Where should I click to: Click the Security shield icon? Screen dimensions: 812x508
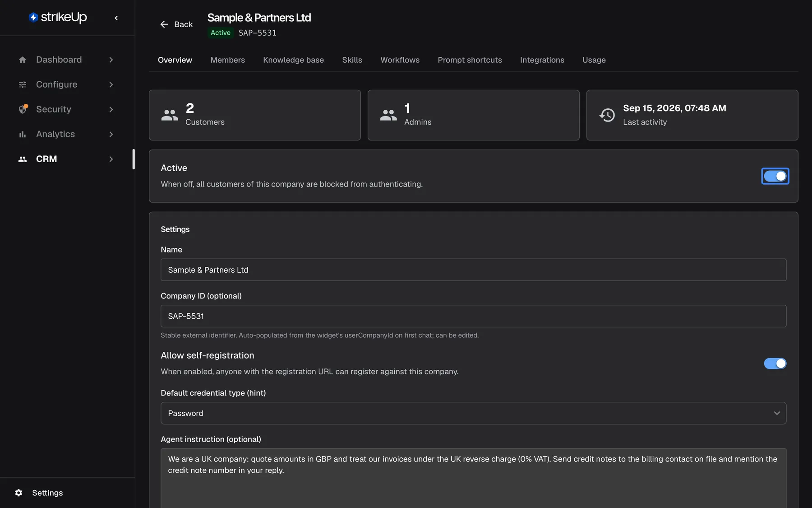pyautogui.click(x=23, y=109)
